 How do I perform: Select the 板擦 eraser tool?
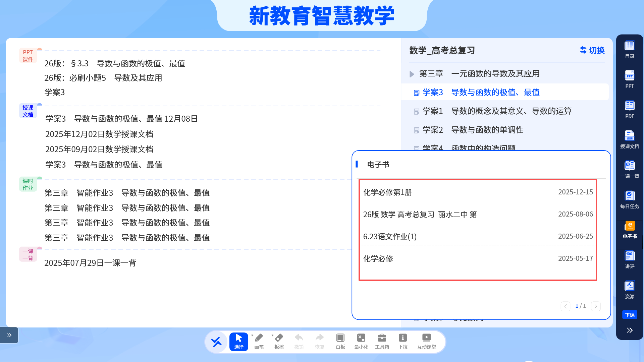[x=279, y=341]
